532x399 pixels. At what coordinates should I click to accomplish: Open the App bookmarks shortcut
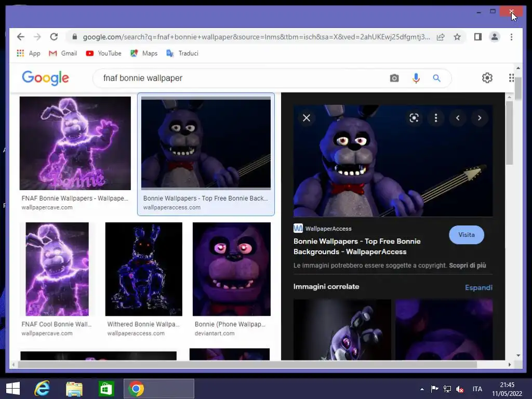[29, 54]
